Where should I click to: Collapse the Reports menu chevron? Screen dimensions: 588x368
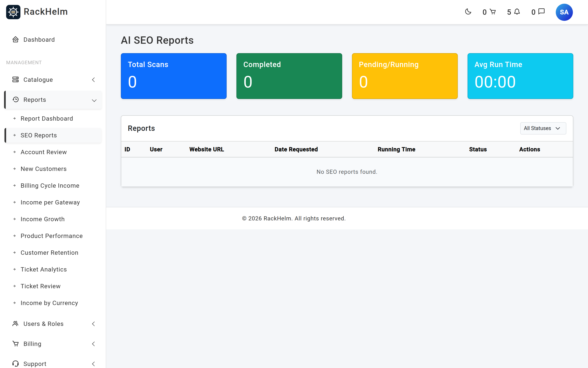click(94, 100)
